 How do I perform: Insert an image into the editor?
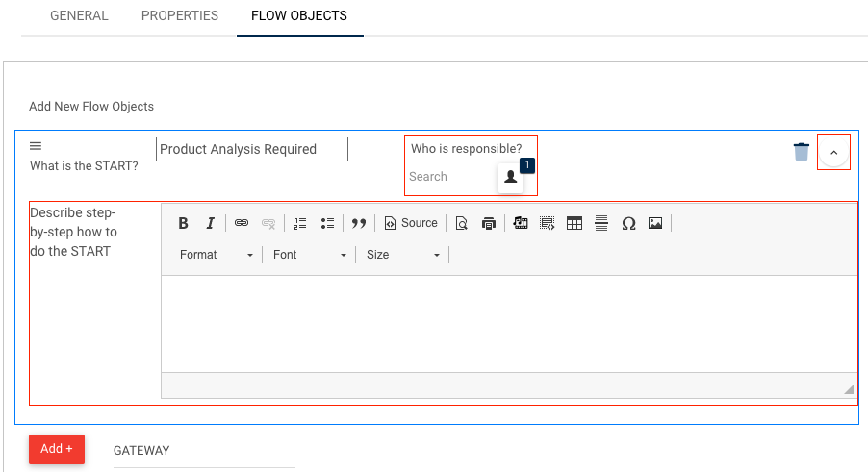pos(655,223)
